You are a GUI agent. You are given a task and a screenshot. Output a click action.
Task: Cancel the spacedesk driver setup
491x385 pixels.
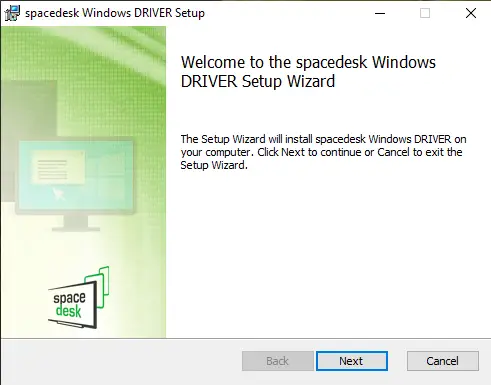443,361
